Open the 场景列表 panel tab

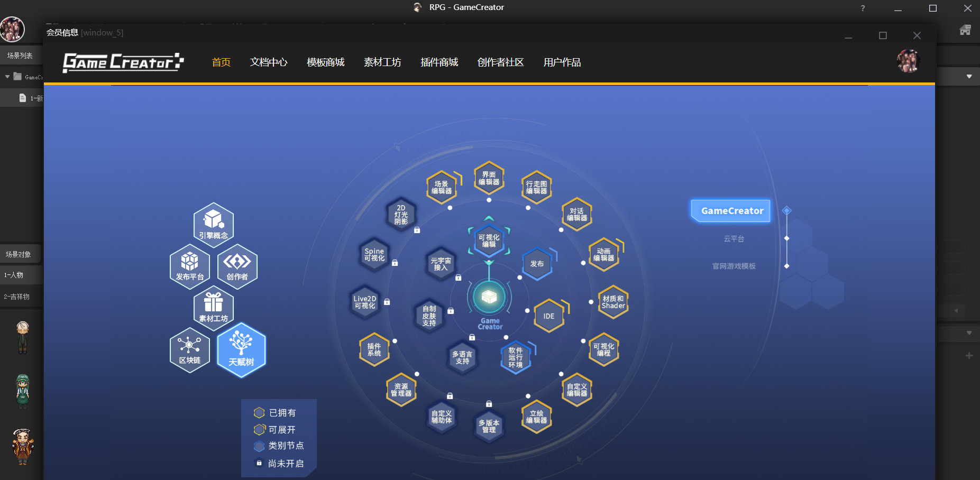click(20, 56)
